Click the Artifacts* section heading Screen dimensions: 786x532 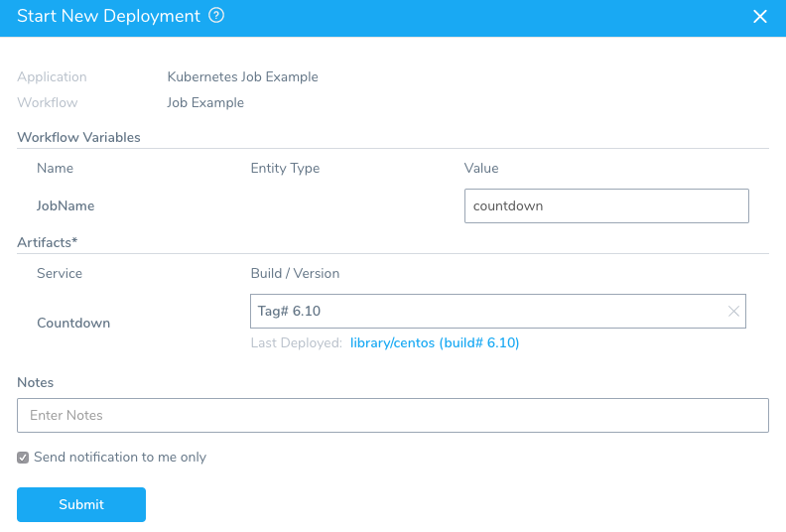pos(47,243)
